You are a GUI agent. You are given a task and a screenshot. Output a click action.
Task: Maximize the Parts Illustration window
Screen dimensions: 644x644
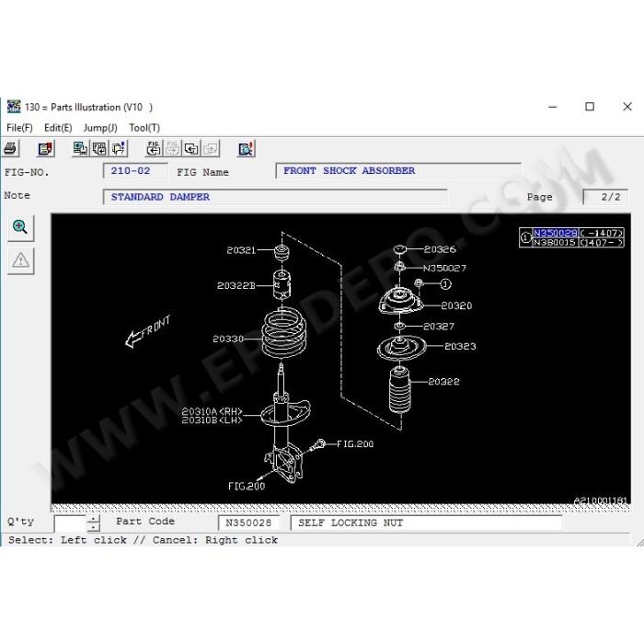point(590,107)
